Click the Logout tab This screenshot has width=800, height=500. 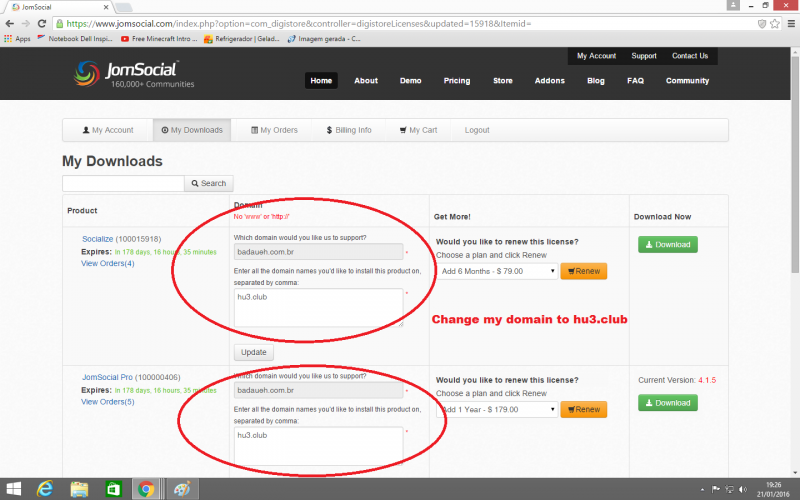(x=477, y=130)
